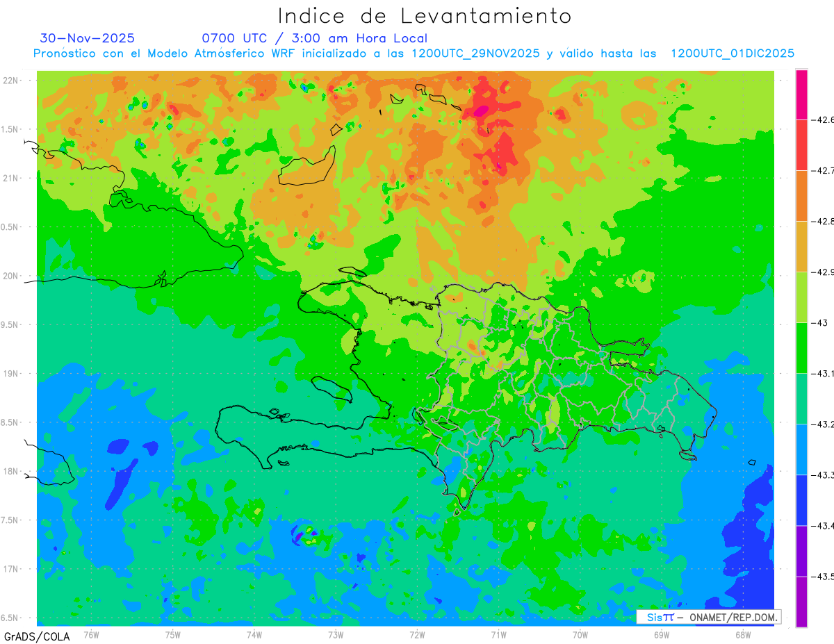This screenshot has height=644, width=834.
Task: Click the '18N' latitude label
Action: pyautogui.click(x=12, y=471)
